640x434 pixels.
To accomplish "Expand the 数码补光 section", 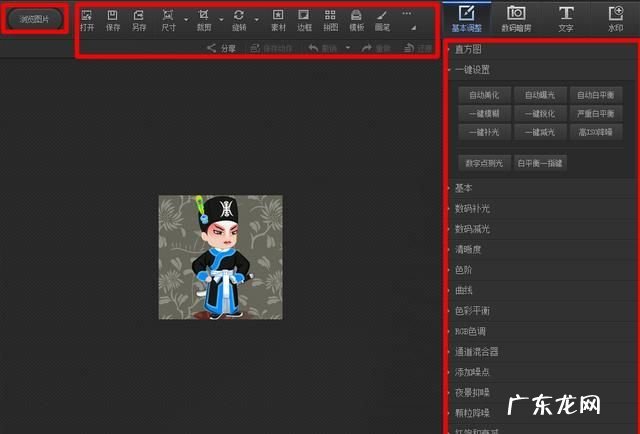I will [x=471, y=208].
